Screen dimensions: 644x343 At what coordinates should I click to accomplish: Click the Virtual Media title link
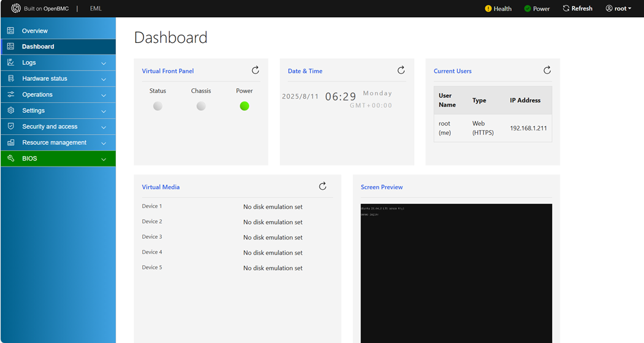[x=161, y=187]
